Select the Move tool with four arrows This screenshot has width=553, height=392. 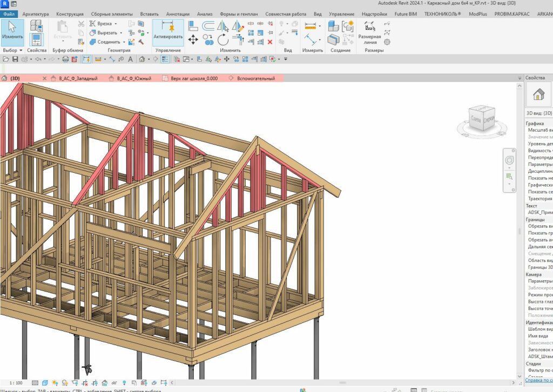click(x=193, y=39)
